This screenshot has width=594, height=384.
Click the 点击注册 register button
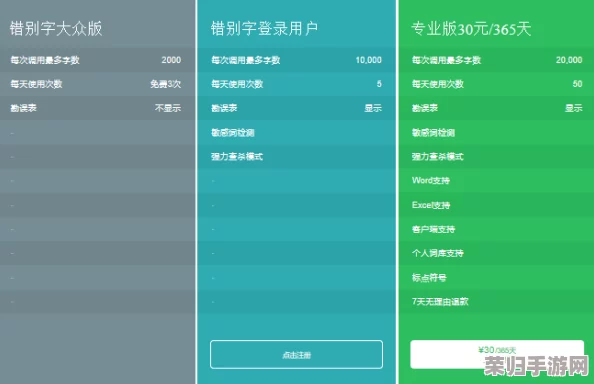click(296, 354)
